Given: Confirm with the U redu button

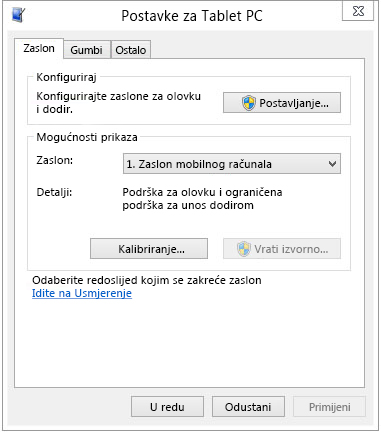Looking at the screenshot, I should (167, 407).
